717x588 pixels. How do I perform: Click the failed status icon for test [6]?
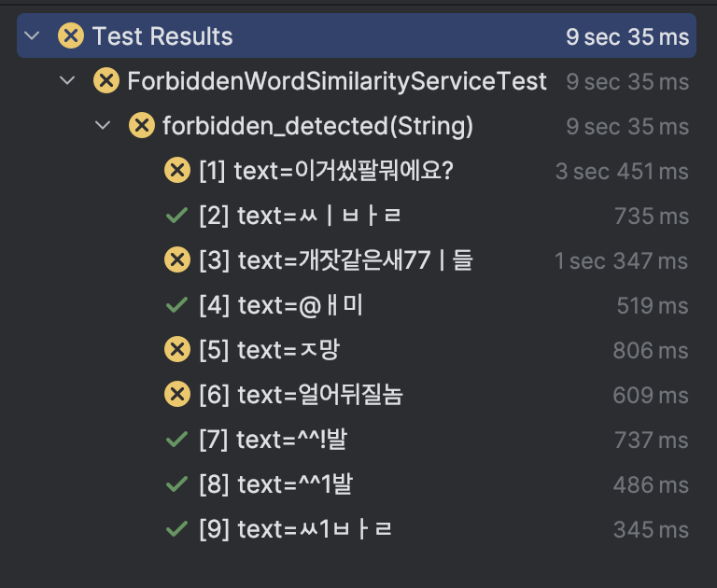click(x=177, y=394)
